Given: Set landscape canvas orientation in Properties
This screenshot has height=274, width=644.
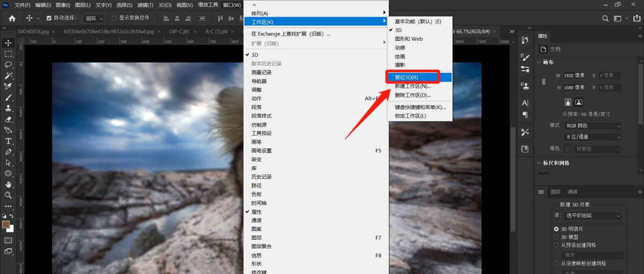Looking at the screenshot, I should [579, 102].
